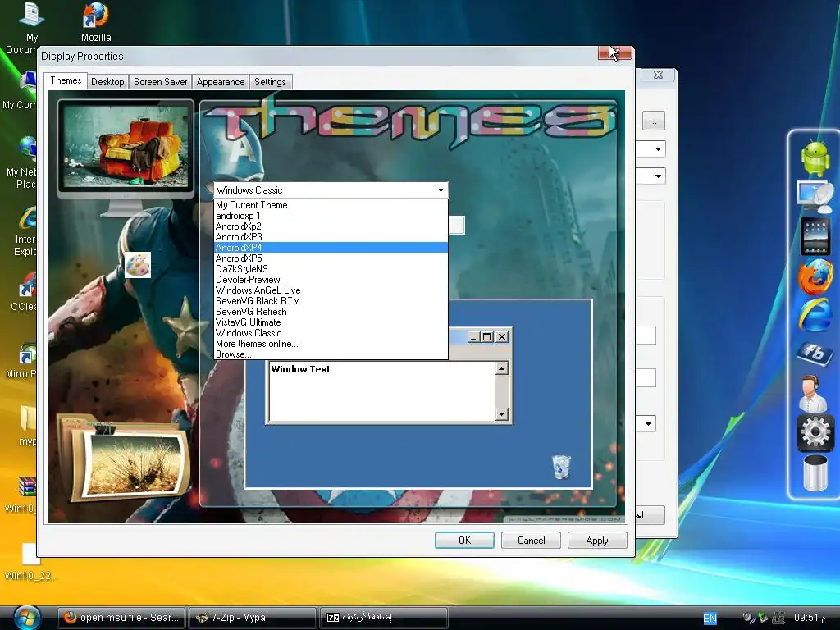The image size is (840, 630).
Task: Choose the Browse... entry in the theme list
Action: pyautogui.click(x=331, y=354)
